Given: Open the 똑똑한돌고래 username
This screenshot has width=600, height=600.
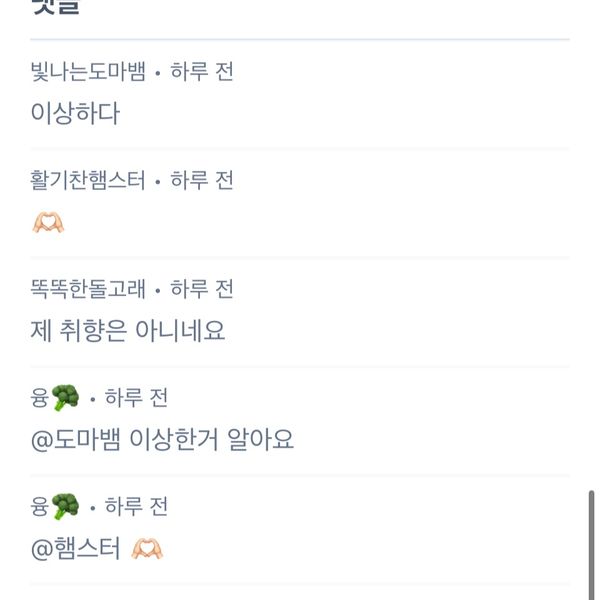Looking at the screenshot, I should [x=88, y=289].
